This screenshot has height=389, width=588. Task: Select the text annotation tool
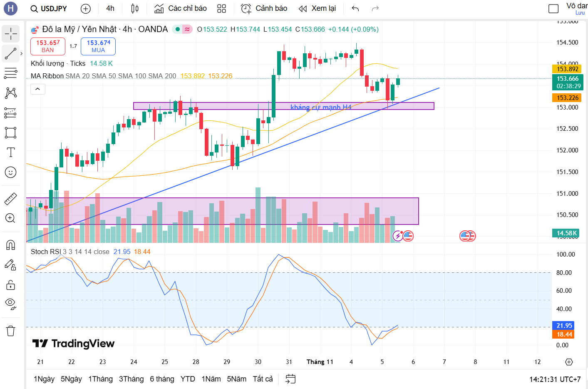coord(11,152)
